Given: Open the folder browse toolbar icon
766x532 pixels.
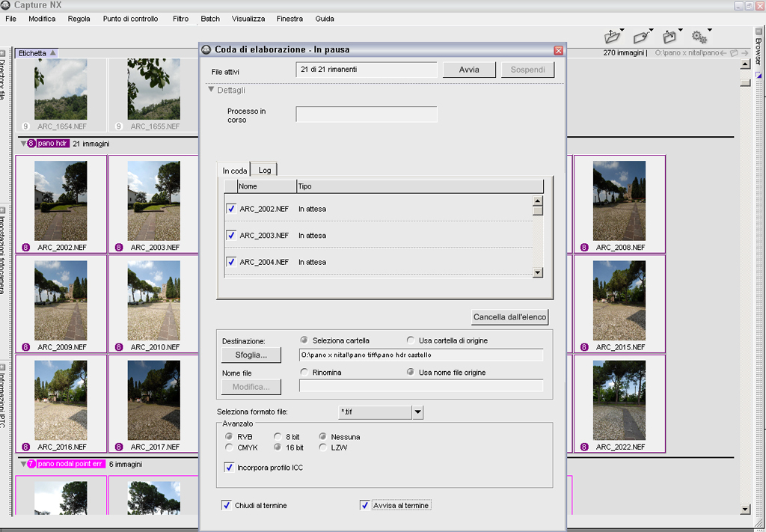Looking at the screenshot, I should (x=612, y=36).
